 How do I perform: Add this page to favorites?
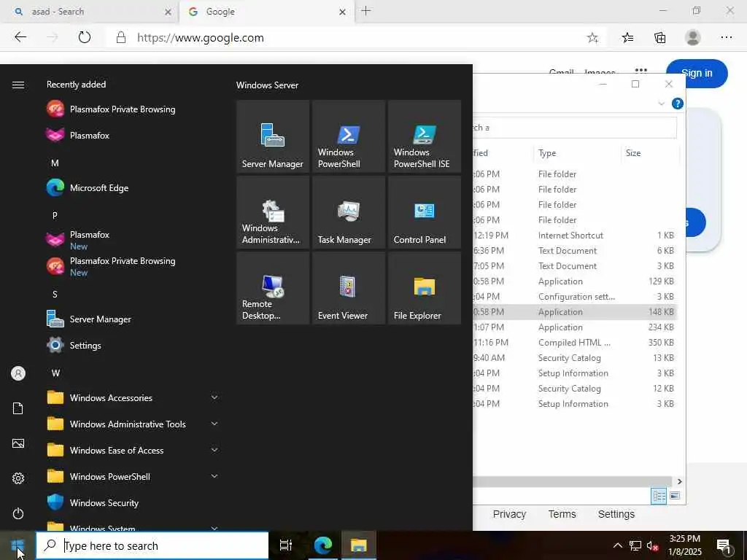pyautogui.click(x=592, y=38)
